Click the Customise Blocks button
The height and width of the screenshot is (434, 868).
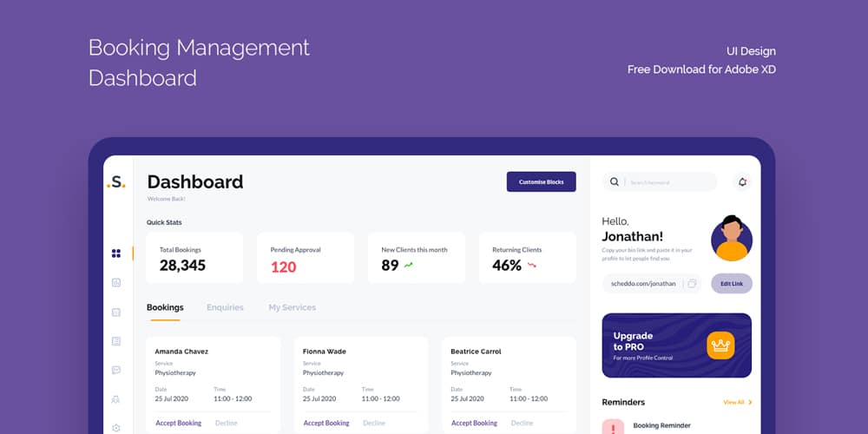[x=542, y=181]
